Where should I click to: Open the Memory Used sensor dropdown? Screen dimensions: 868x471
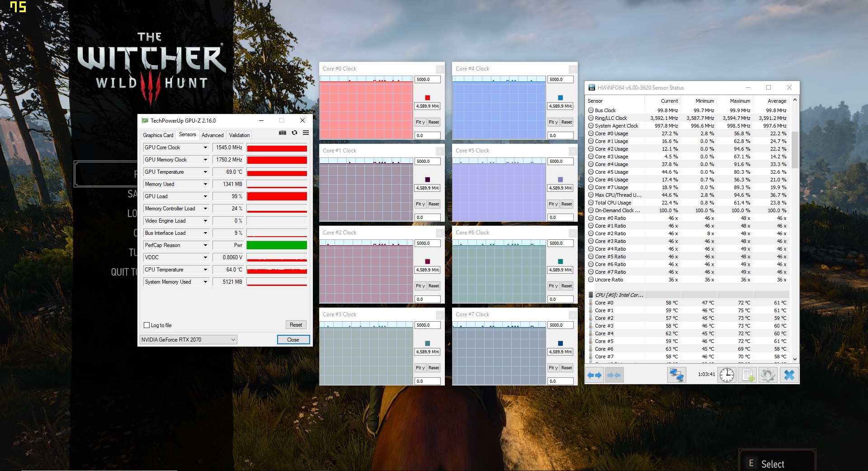[x=205, y=184]
